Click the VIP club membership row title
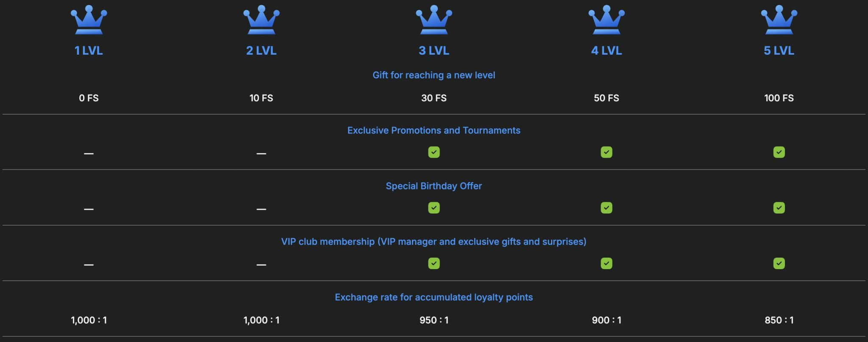This screenshot has width=868, height=342. pos(434,242)
